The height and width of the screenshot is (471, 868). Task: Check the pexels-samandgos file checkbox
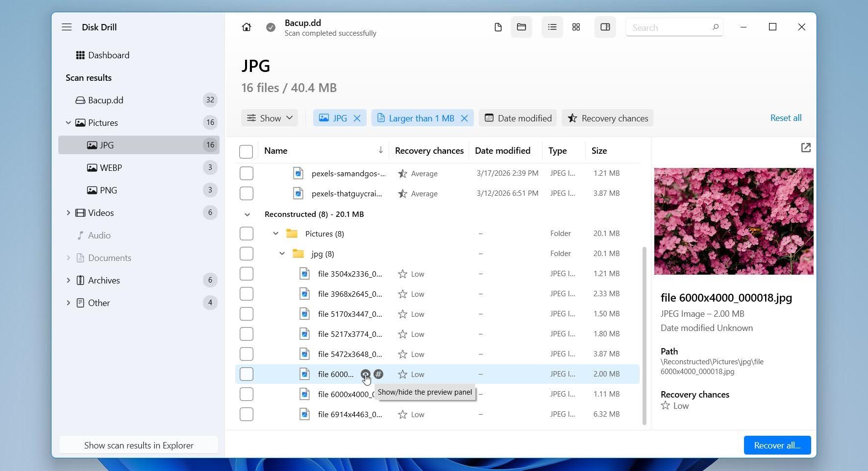(x=247, y=173)
